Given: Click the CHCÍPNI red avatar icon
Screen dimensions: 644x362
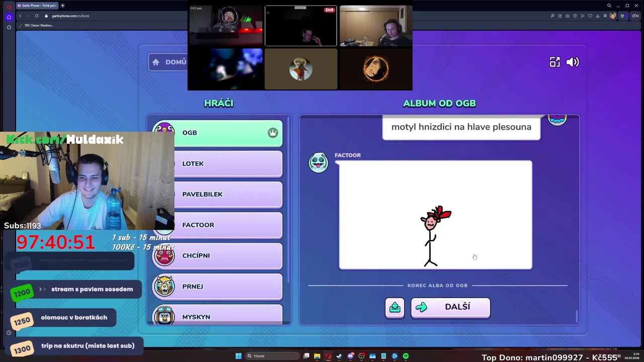Looking at the screenshot, I should pos(164,255).
